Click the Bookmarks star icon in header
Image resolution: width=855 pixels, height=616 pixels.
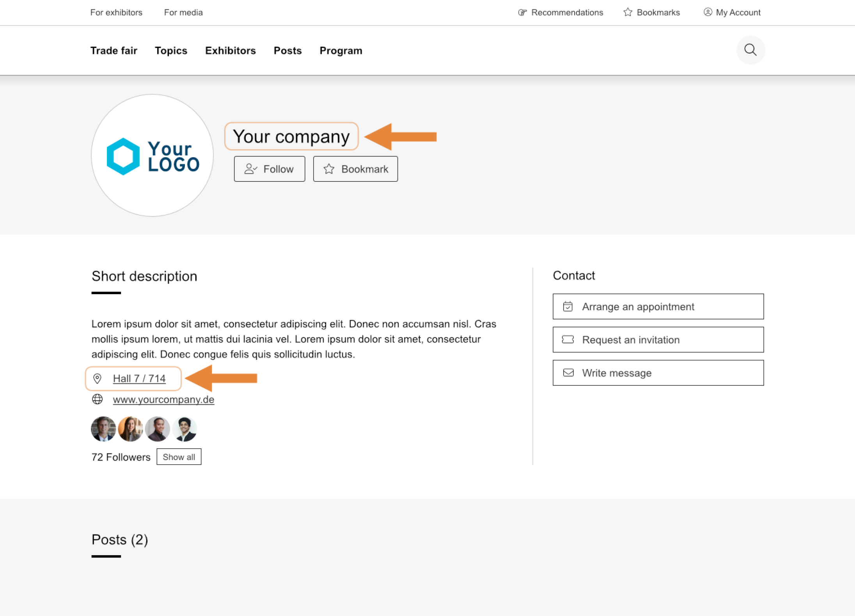[x=628, y=12]
